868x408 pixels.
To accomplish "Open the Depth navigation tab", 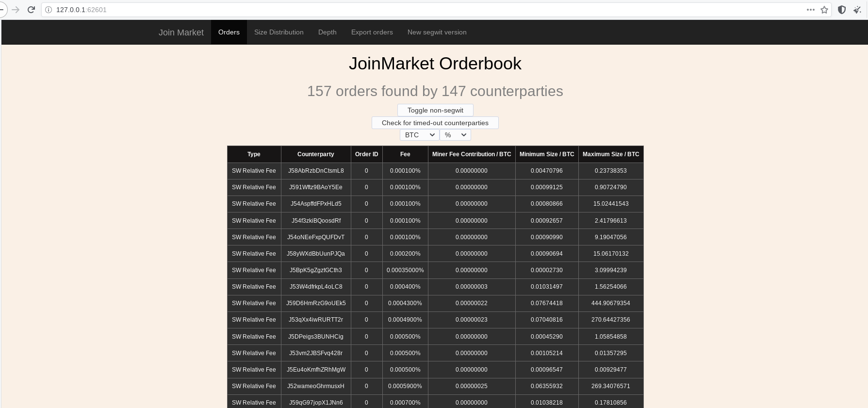I will point(327,33).
